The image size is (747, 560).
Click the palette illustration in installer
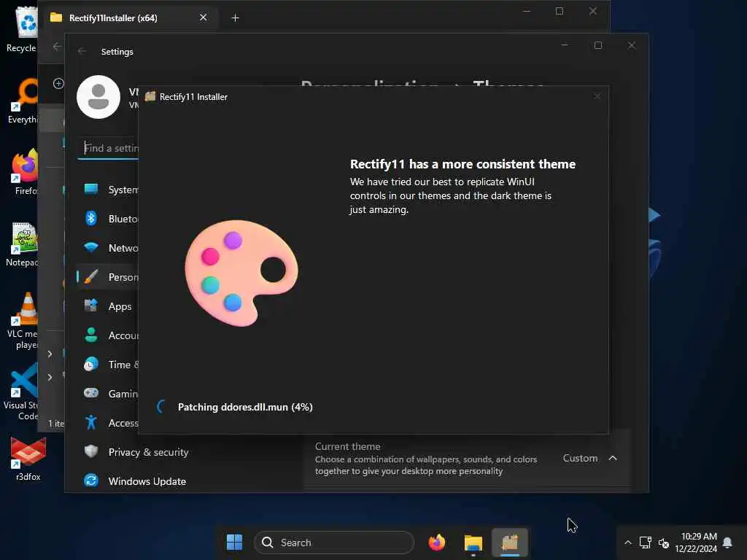pos(241,273)
